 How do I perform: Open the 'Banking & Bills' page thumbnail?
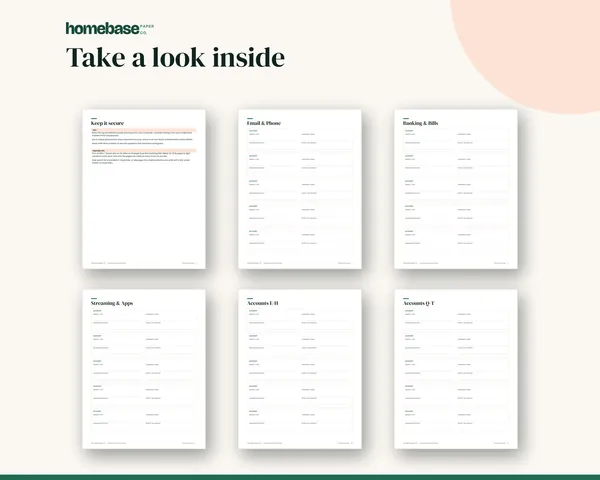point(456,189)
